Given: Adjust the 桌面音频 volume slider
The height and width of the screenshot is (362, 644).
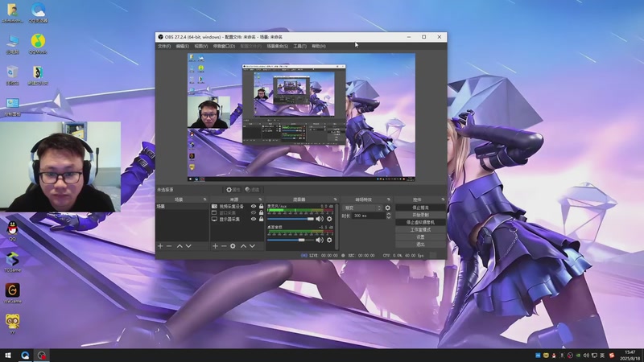Looking at the screenshot, I should tap(291, 240).
